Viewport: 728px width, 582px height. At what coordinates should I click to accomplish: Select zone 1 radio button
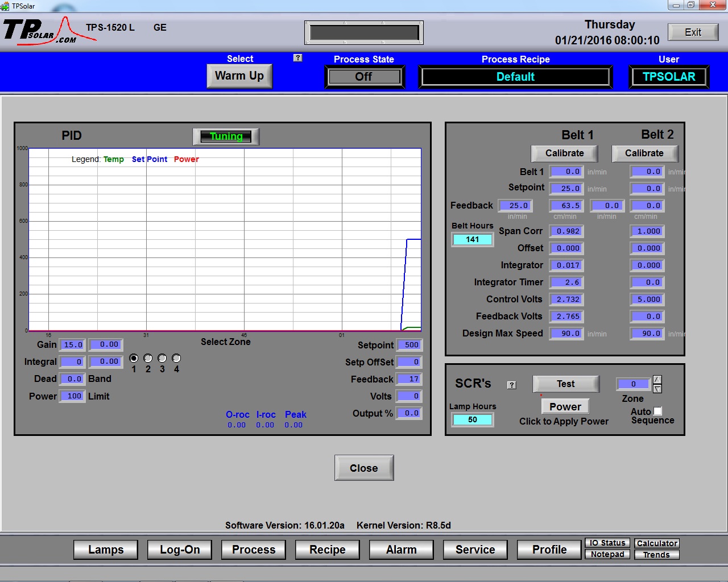point(134,358)
